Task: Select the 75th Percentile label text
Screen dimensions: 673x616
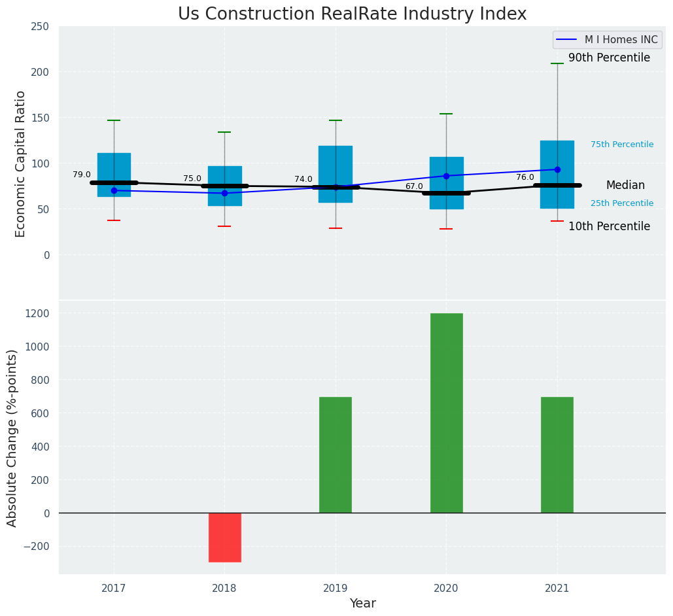Action: 621,145
